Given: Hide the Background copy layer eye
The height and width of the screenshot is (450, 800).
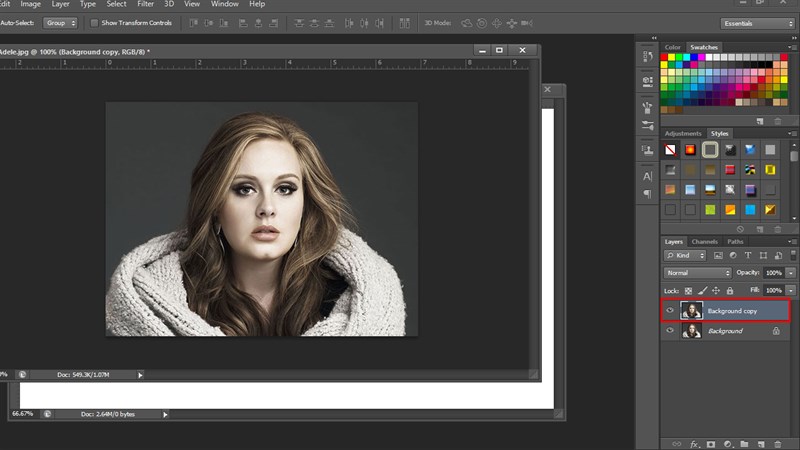Looking at the screenshot, I should (670, 310).
